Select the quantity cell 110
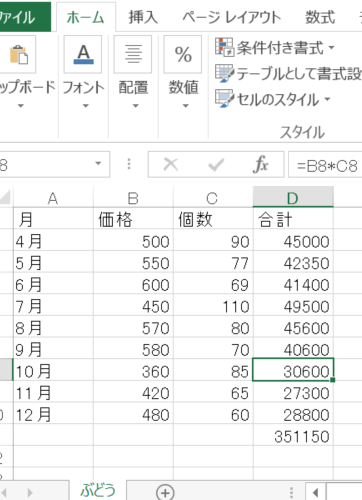This screenshot has width=362, height=500. tap(213, 305)
